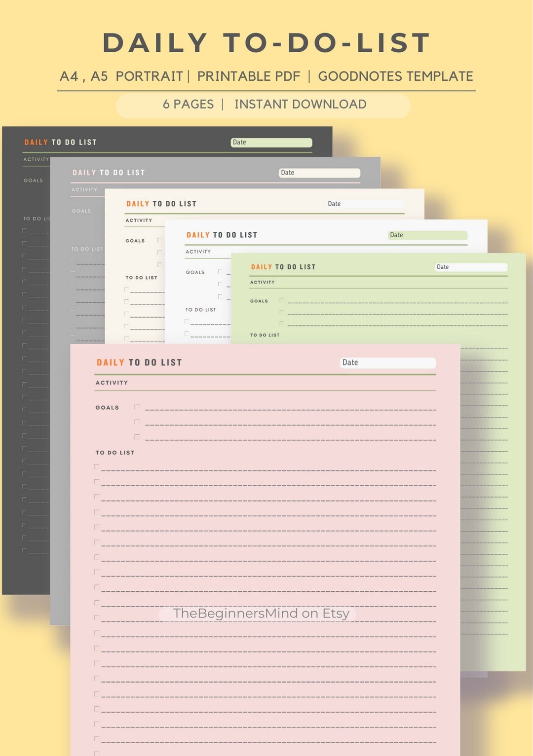This screenshot has width=533, height=756.
Task: Select the DAILY heading on the gray page
Action: [85, 173]
